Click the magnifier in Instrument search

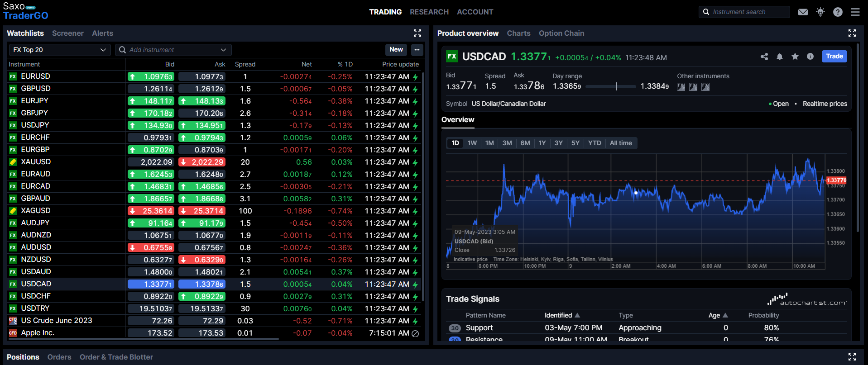point(706,12)
